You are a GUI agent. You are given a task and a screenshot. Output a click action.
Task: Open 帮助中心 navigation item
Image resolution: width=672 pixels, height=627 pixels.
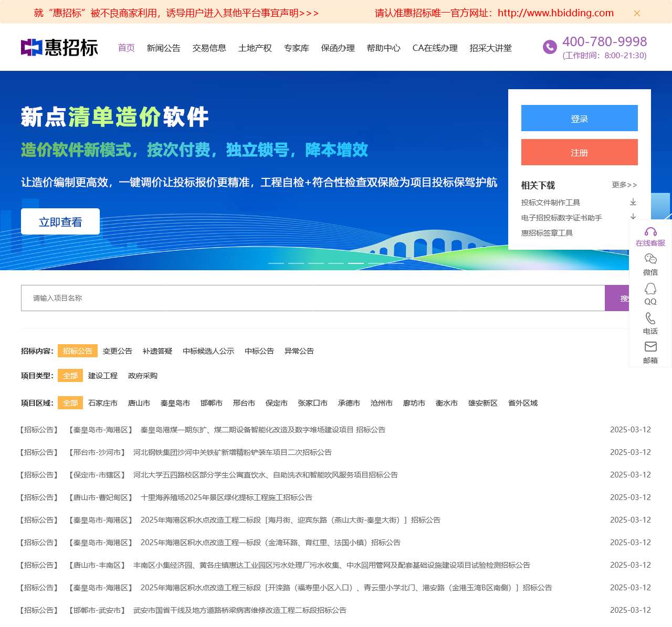point(384,48)
